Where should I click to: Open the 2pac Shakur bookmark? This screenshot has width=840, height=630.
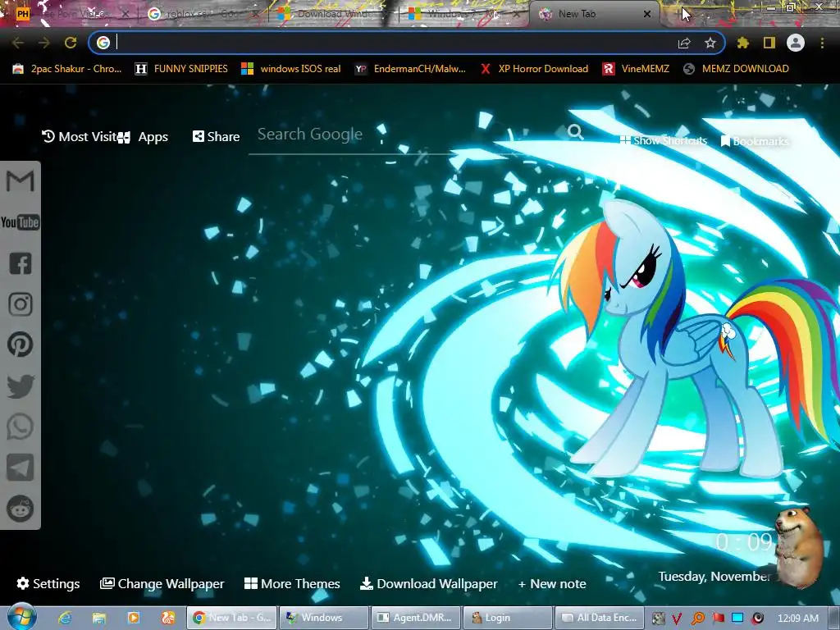[67, 69]
